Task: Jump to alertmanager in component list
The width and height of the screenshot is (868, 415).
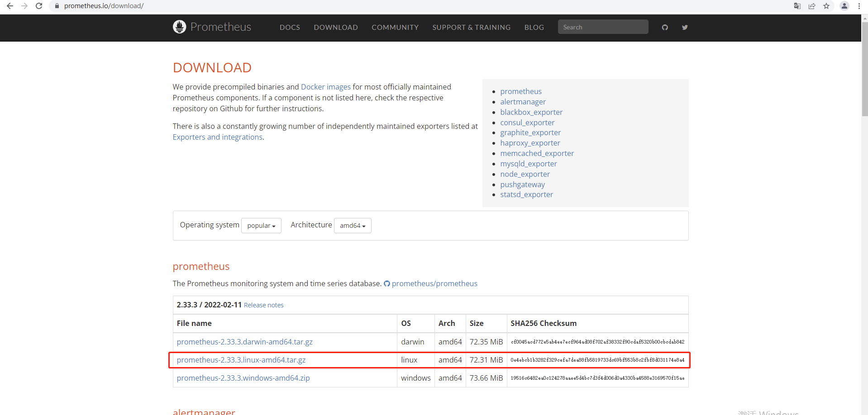Action: tap(523, 102)
